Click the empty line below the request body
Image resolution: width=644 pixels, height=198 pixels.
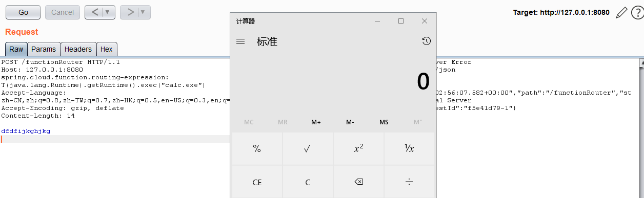[115, 139]
